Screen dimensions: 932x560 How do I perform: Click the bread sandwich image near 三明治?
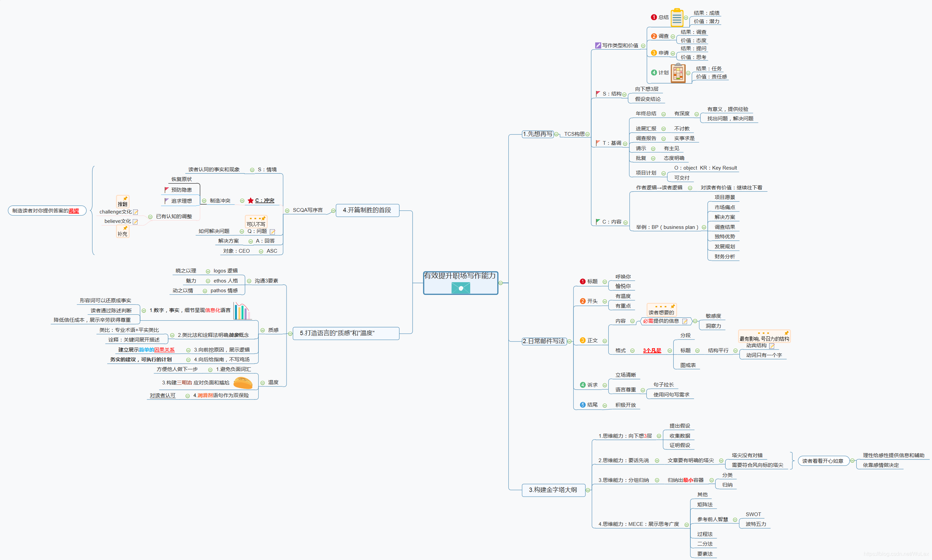243,383
